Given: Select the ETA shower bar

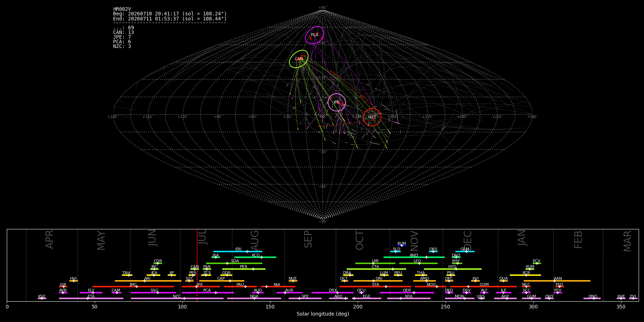Looking at the screenshot, I should point(91,298).
